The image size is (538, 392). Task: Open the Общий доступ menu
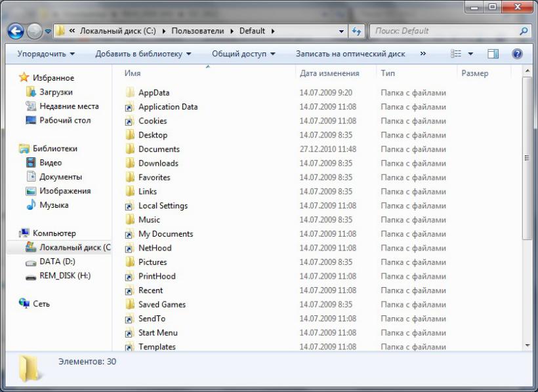tap(243, 54)
